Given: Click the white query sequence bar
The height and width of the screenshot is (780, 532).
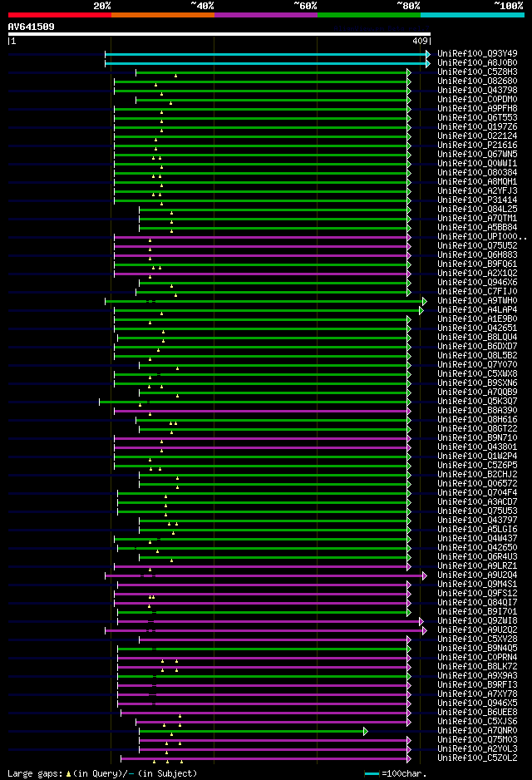Looking at the screenshot, I should click(x=219, y=34).
